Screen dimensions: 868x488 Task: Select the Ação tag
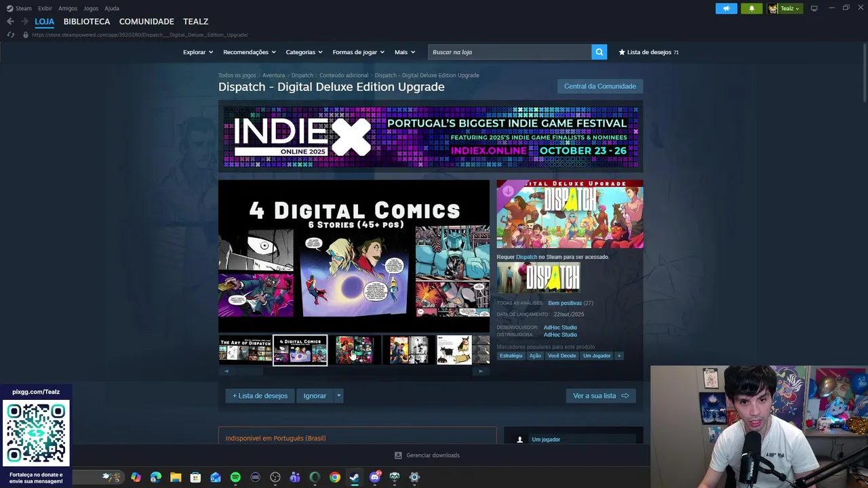[x=535, y=356]
